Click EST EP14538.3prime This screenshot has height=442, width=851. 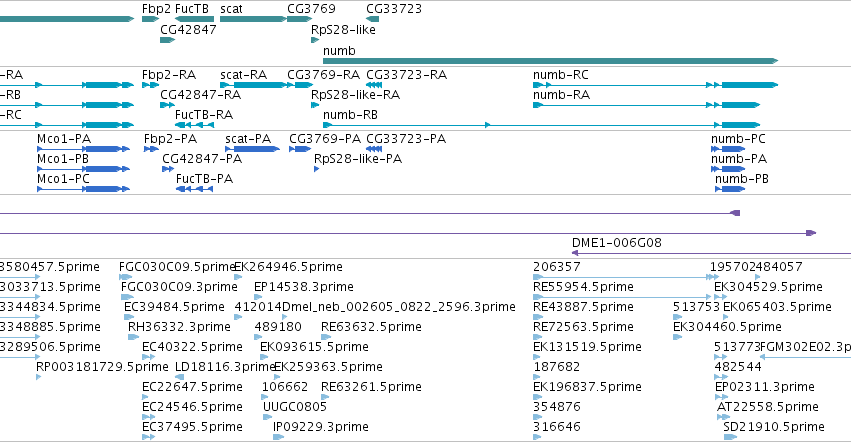[x=258, y=297]
